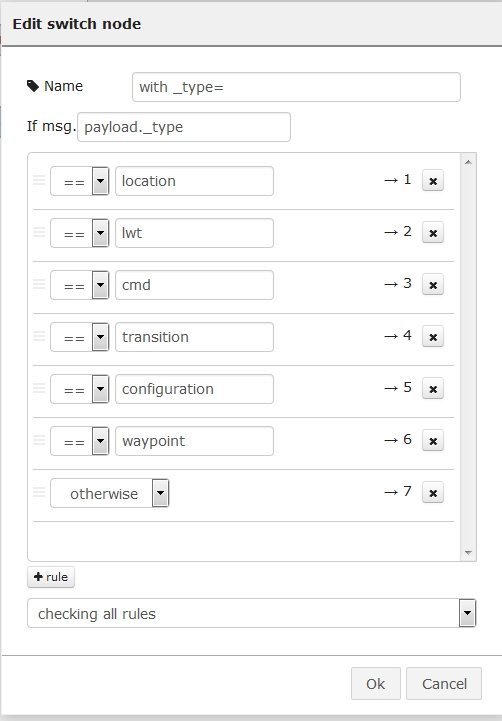Remove the otherwise rule with its x icon
Viewport: 502px width, 721px height.
pos(433,492)
